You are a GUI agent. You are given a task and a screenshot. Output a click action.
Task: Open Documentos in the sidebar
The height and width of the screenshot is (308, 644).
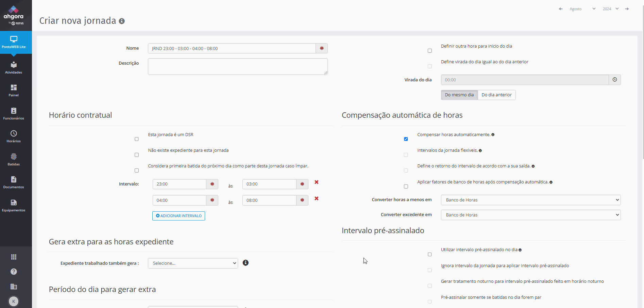click(14, 182)
